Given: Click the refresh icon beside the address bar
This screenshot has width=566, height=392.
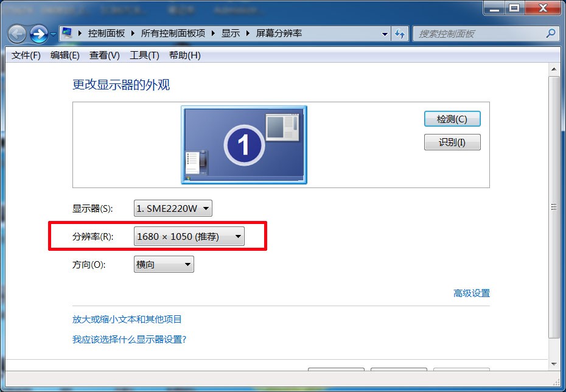Looking at the screenshot, I should [400, 33].
